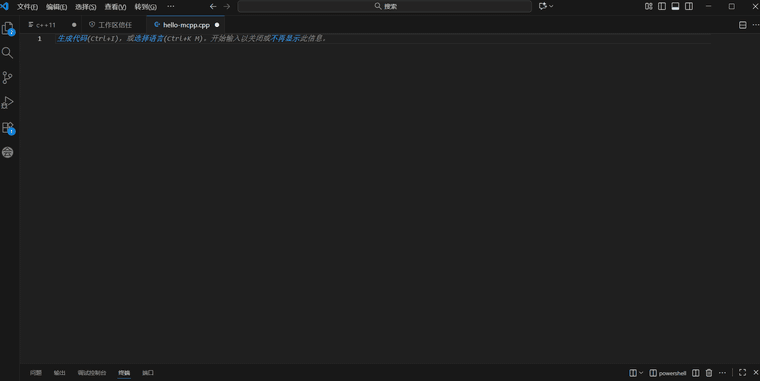Screen dimensions: 760x381
Task: Open terminal panel more actions ellipsis
Action: pos(722,373)
